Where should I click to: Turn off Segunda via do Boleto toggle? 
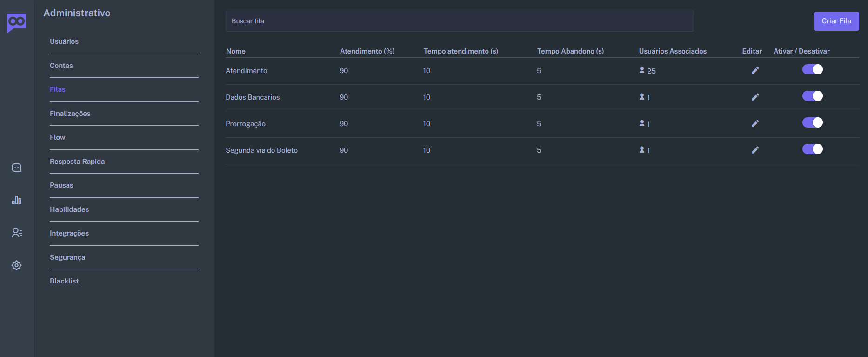(x=813, y=149)
